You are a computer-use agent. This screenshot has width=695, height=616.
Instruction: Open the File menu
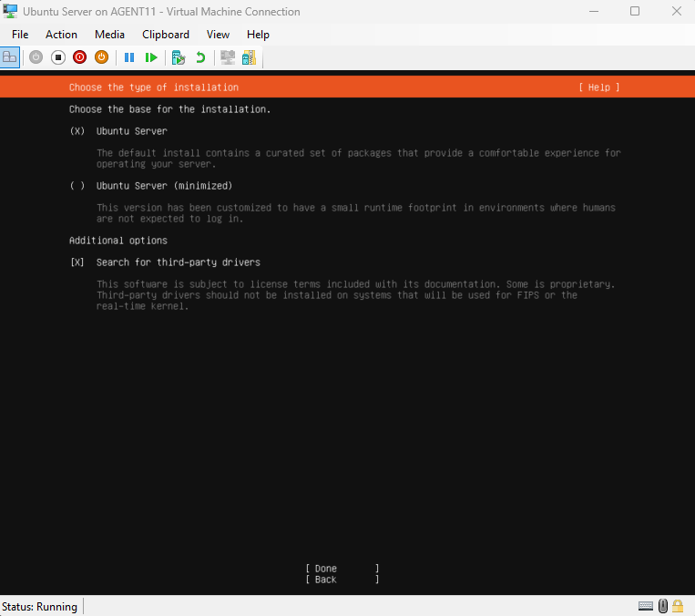point(20,35)
